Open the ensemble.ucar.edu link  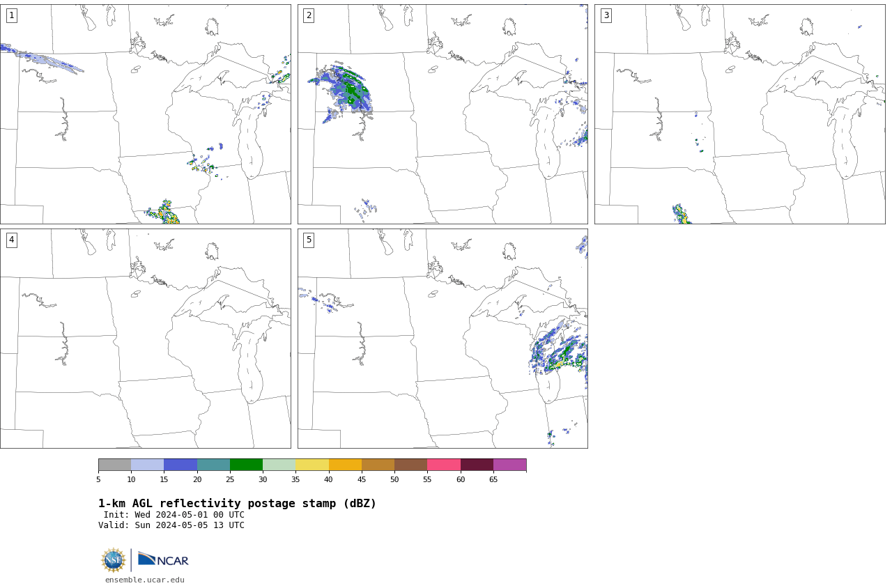point(145,580)
